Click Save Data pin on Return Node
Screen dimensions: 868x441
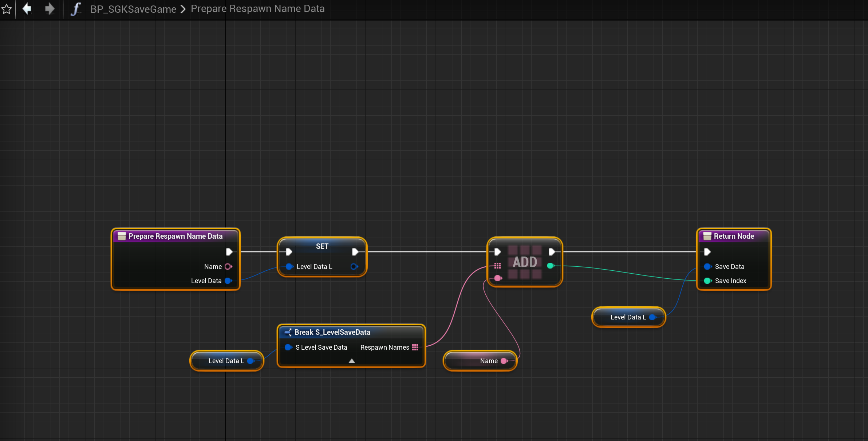(707, 267)
